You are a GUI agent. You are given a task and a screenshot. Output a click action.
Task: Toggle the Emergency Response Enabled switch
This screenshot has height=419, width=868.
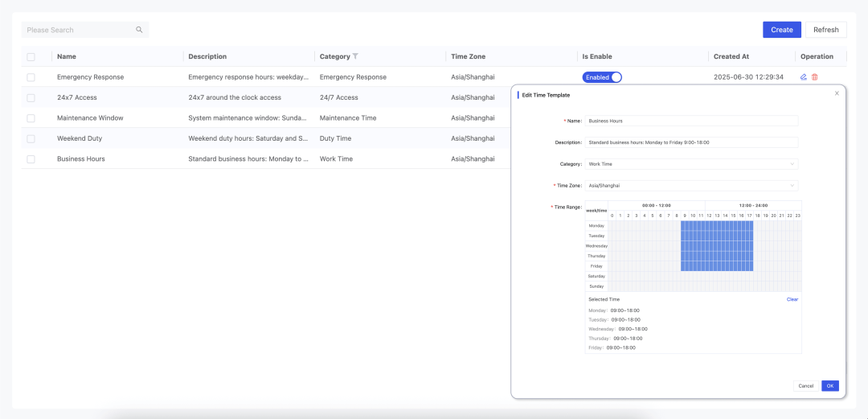(x=602, y=77)
